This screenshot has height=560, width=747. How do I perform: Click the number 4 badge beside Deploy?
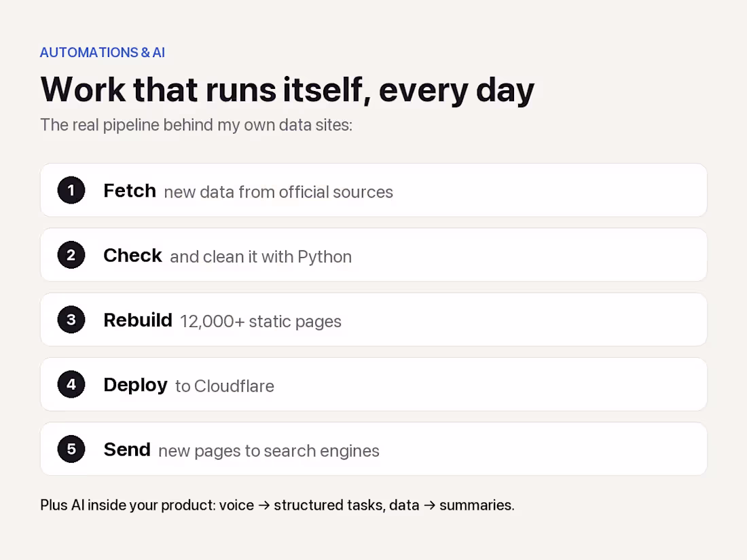coord(71,385)
